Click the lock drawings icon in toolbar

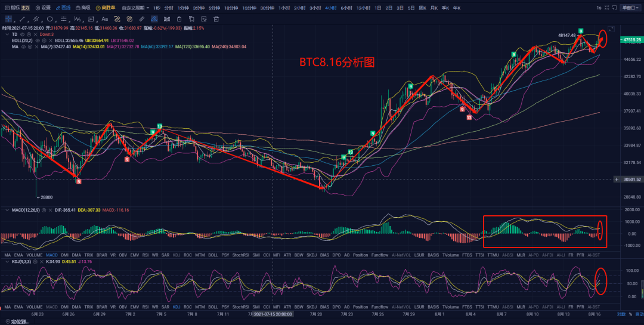179,19
